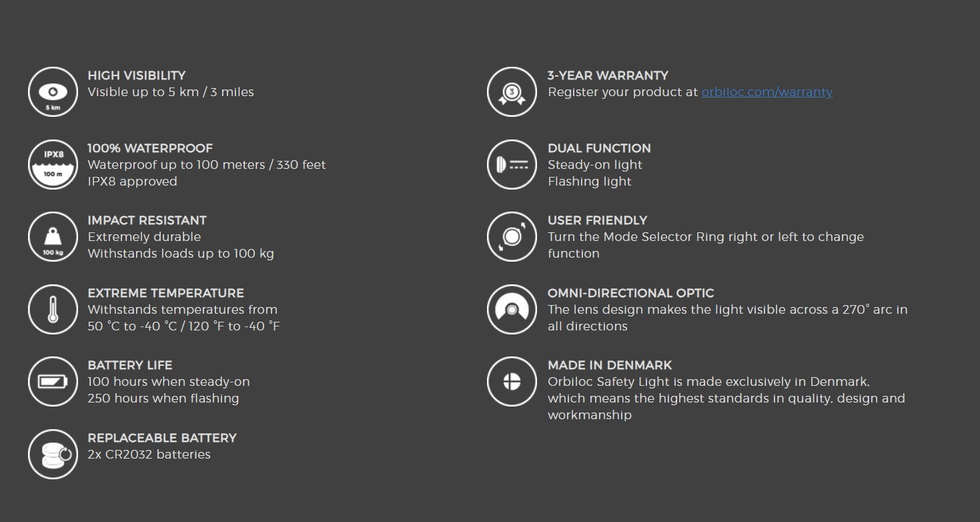This screenshot has height=522, width=980.
Task: Click the 3-YEAR WARRANTY heading
Action: [x=608, y=75]
